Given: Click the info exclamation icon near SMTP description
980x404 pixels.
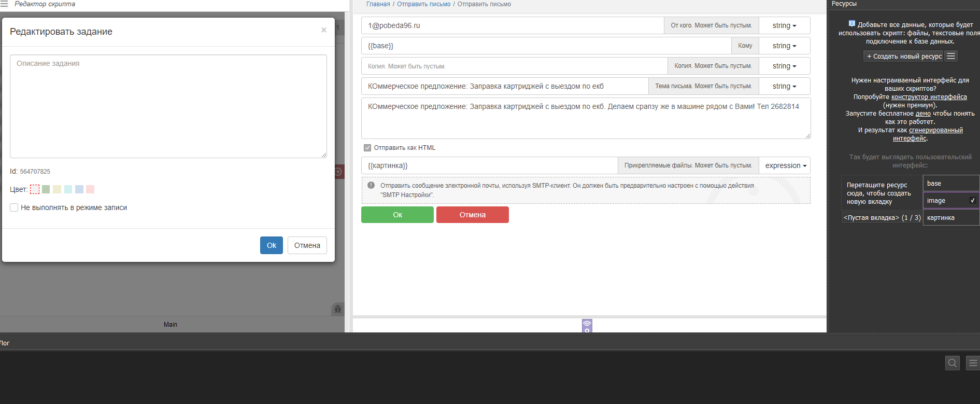Looking at the screenshot, I should pos(371,185).
